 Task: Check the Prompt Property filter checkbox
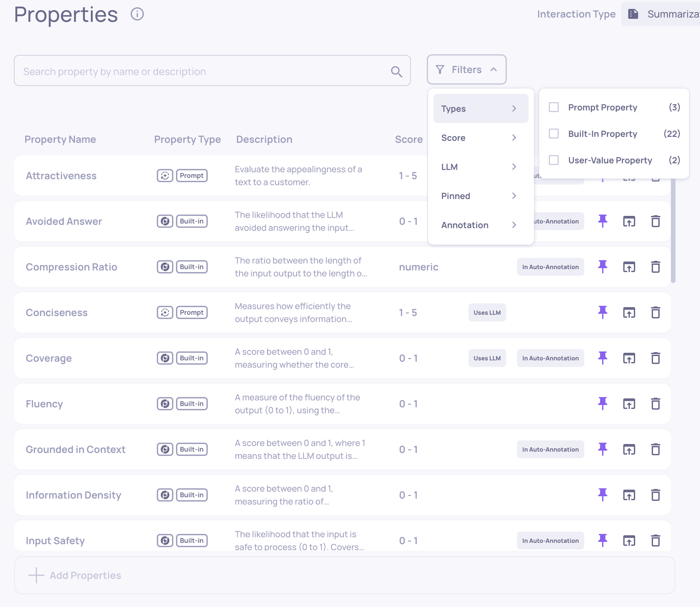[553, 107]
